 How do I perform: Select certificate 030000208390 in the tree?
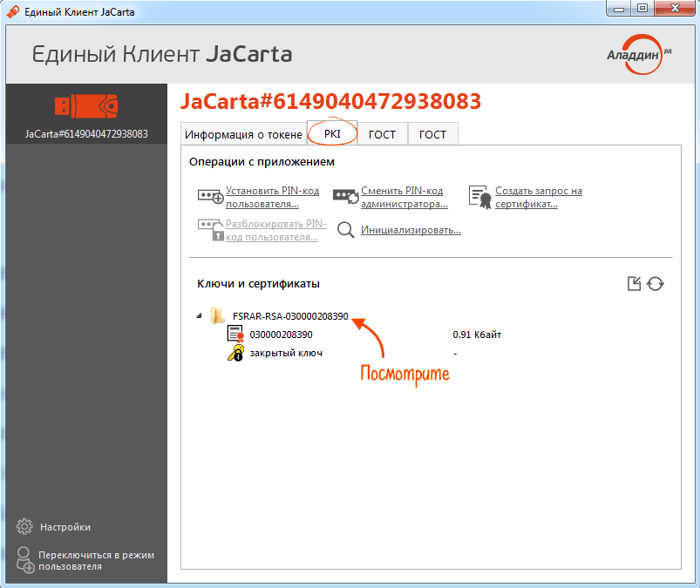click(281, 335)
